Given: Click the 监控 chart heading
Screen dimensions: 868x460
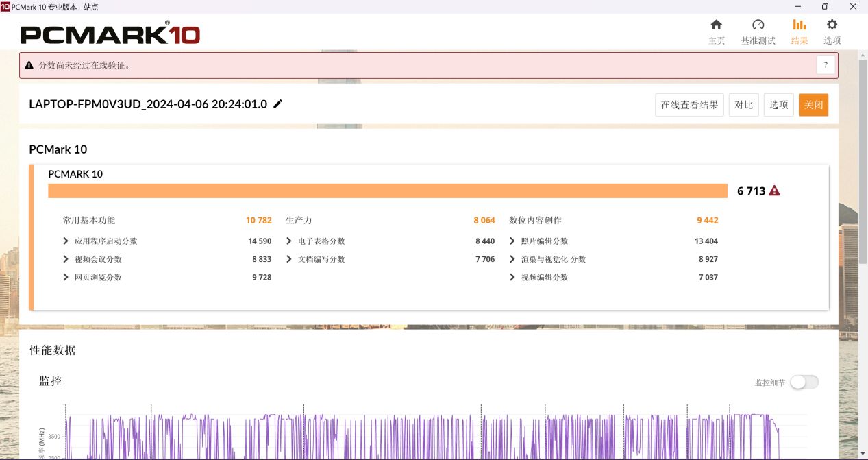Looking at the screenshot, I should [51, 380].
